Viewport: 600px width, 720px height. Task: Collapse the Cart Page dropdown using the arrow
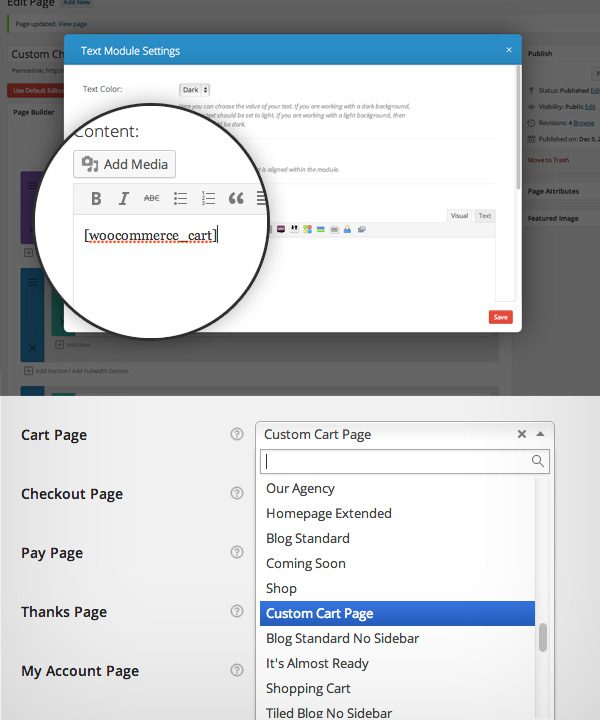point(540,434)
